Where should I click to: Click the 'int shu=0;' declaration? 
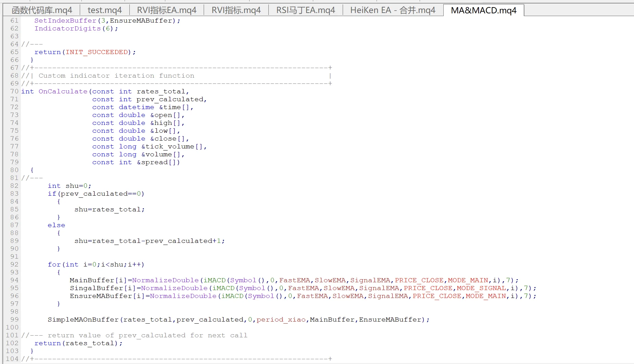pyautogui.click(x=69, y=186)
